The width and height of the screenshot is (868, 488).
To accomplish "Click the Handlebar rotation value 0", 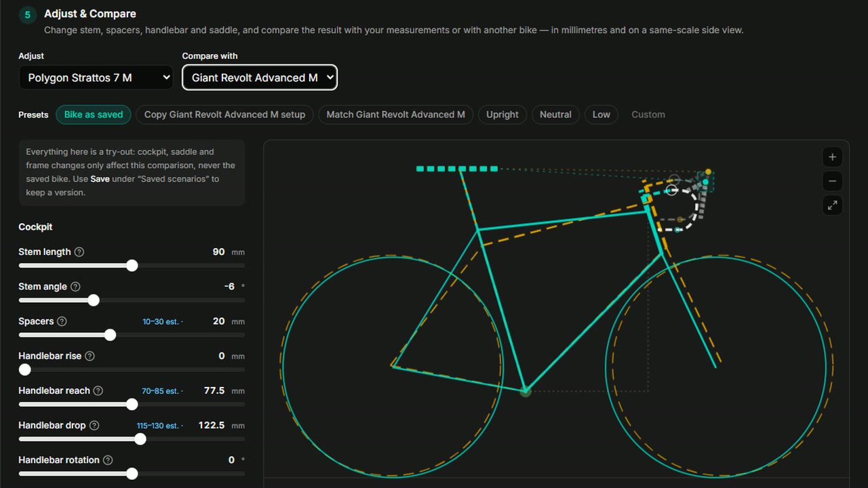I will tap(231, 460).
